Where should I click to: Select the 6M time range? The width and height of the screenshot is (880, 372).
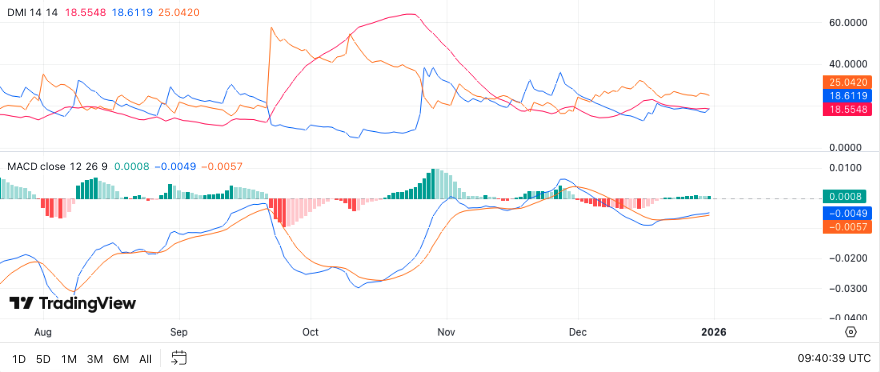121,359
